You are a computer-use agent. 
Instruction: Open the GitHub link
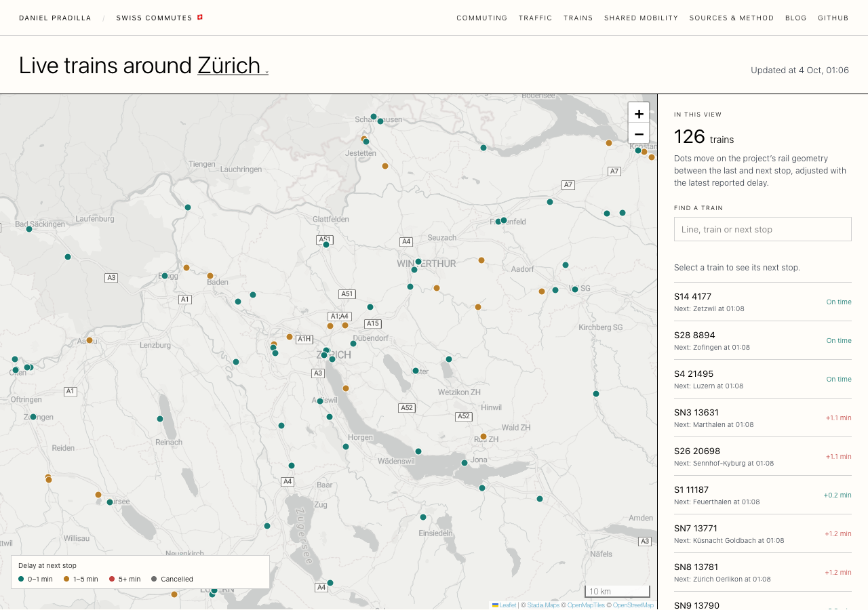pos(833,18)
